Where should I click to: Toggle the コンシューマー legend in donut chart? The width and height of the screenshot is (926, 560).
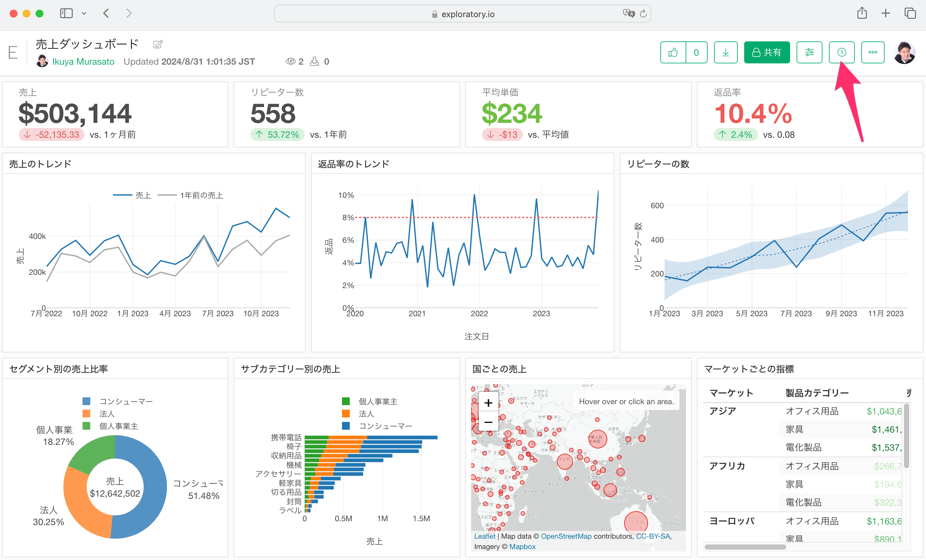[126, 402]
